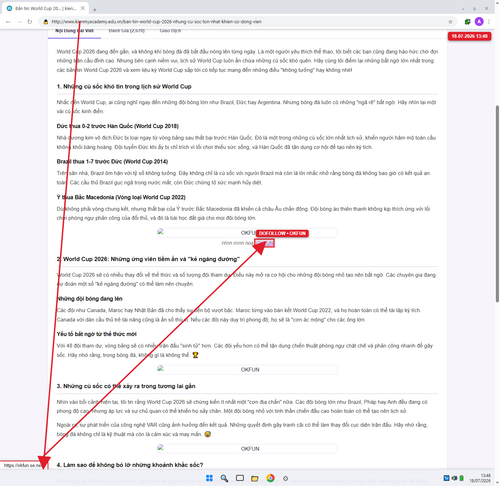Click the blue tray icon near volume
The height and width of the screenshot is (486, 500).
click(447, 478)
